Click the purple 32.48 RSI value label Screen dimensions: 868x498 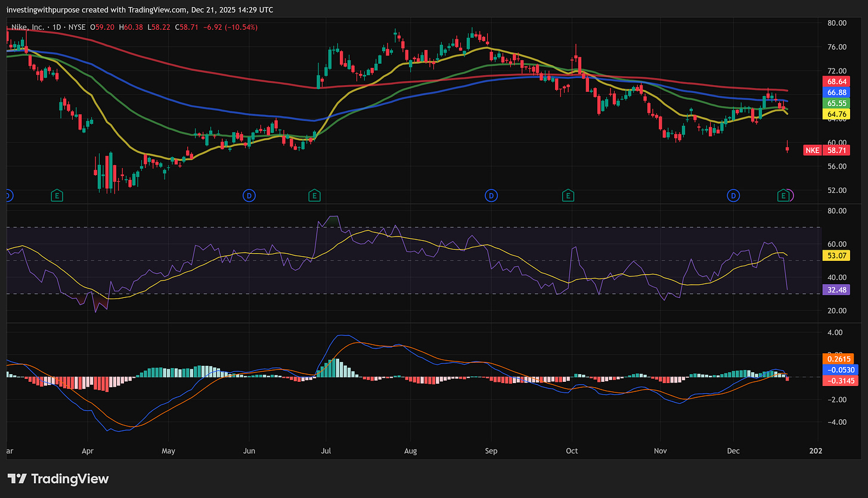click(x=836, y=290)
